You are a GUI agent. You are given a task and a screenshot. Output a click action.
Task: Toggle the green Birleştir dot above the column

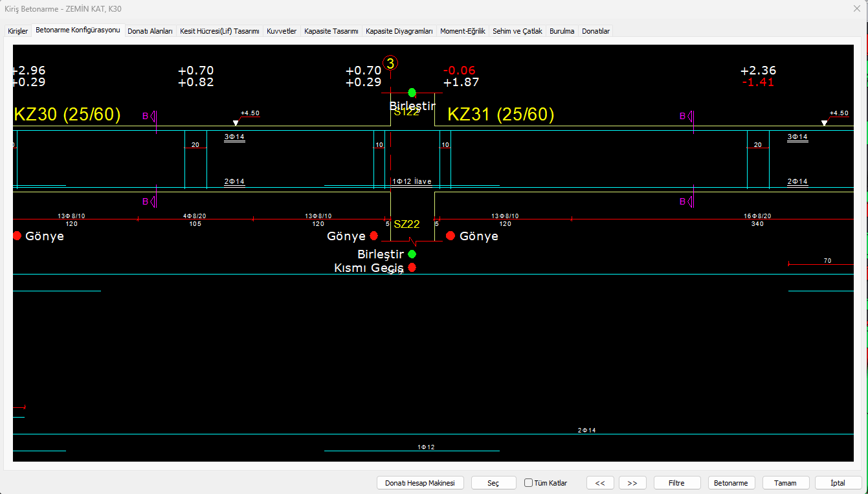click(412, 93)
